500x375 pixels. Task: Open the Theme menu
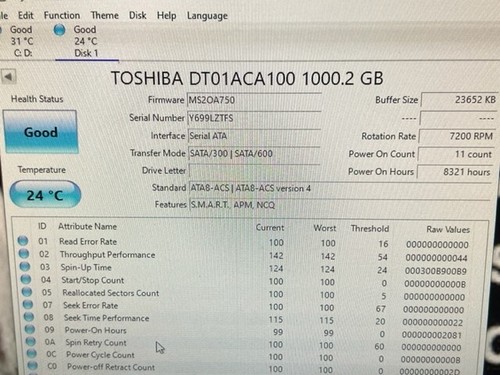pos(105,15)
